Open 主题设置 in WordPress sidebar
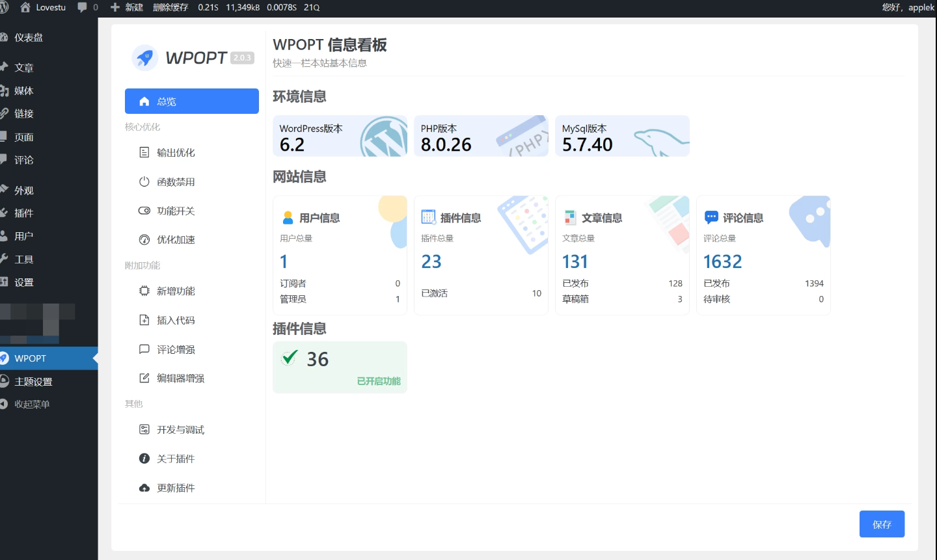The image size is (937, 560). click(x=33, y=382)
